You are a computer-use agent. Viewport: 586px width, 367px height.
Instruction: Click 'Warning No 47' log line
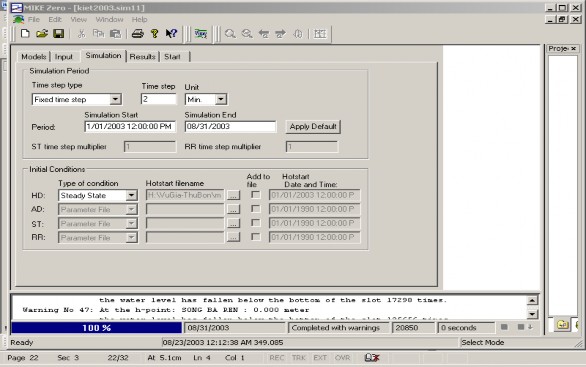(166, 310)
